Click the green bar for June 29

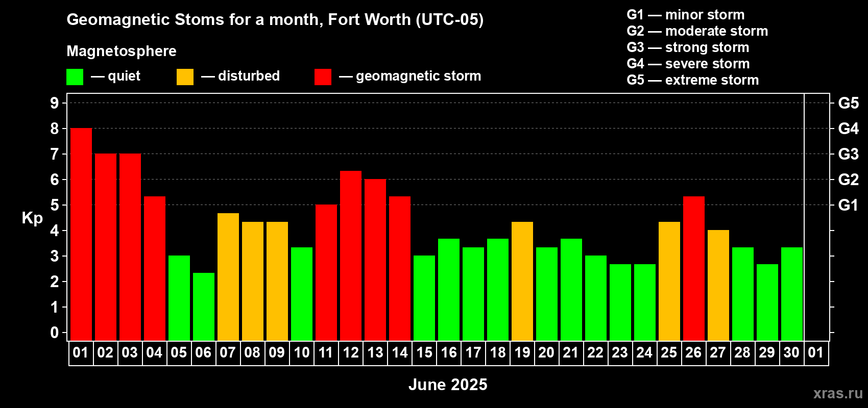coord(767,302)
